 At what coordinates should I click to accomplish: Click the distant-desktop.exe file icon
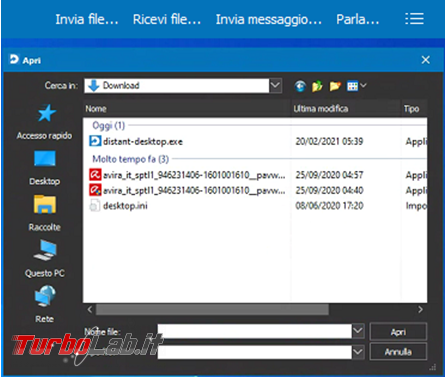click(x=95, y=141)
